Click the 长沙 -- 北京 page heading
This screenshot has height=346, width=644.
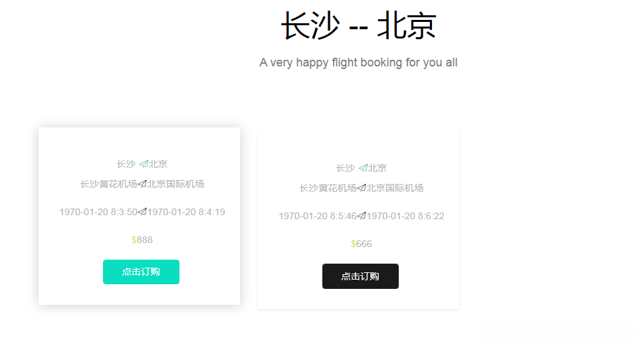point(358,27)
